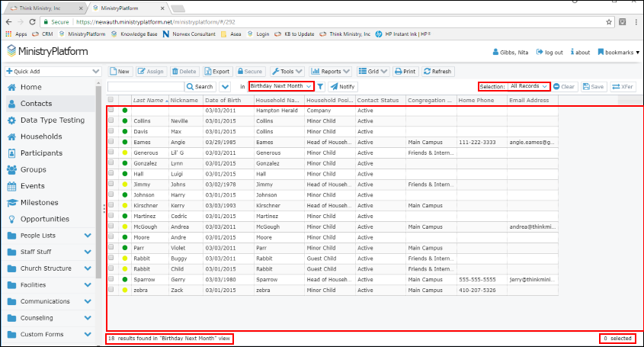Click the sidebar vertical scrollbar

tap(98, 181)
